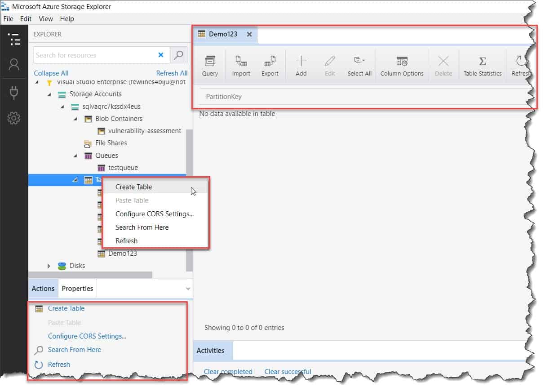
Task: Collapse the Queues tree node
Action: point(75,155)
